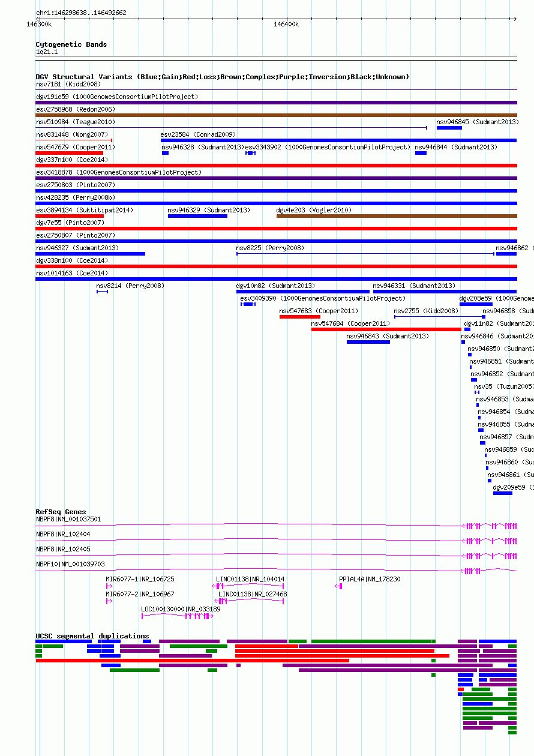
Task: Click the nsv946327 (Sudmant2013) blue bar
Action: click(91, 254)
